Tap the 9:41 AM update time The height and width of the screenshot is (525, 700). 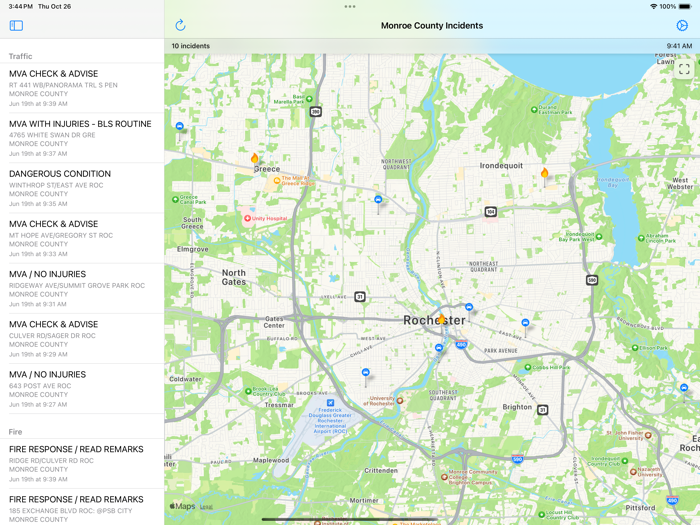click(679, 46)
